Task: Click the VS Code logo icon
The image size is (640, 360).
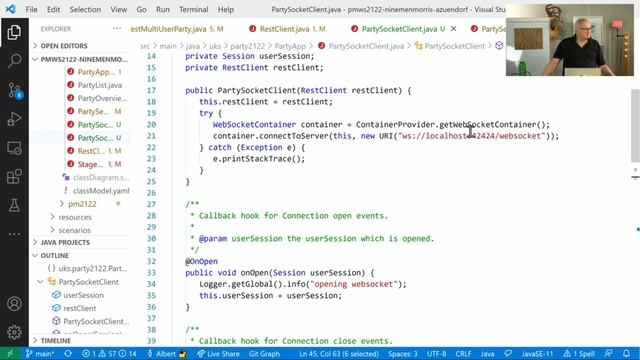Action: pos(11,9)
